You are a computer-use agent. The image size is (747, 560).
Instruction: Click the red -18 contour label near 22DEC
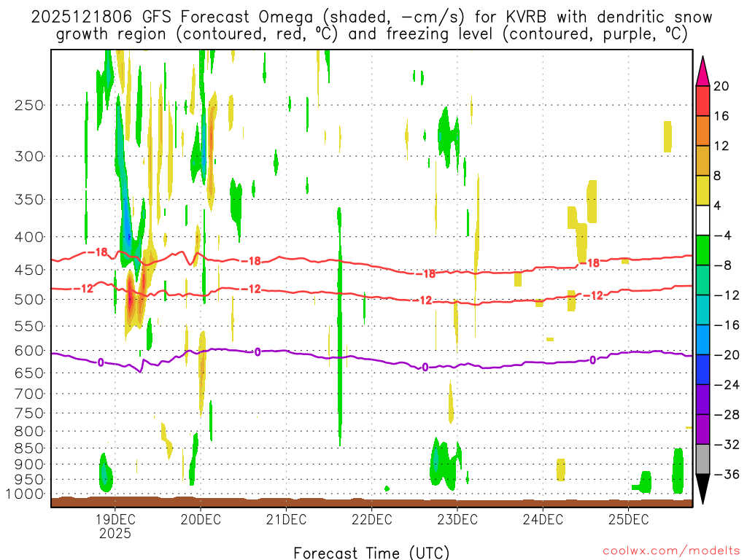click(426, 274)
